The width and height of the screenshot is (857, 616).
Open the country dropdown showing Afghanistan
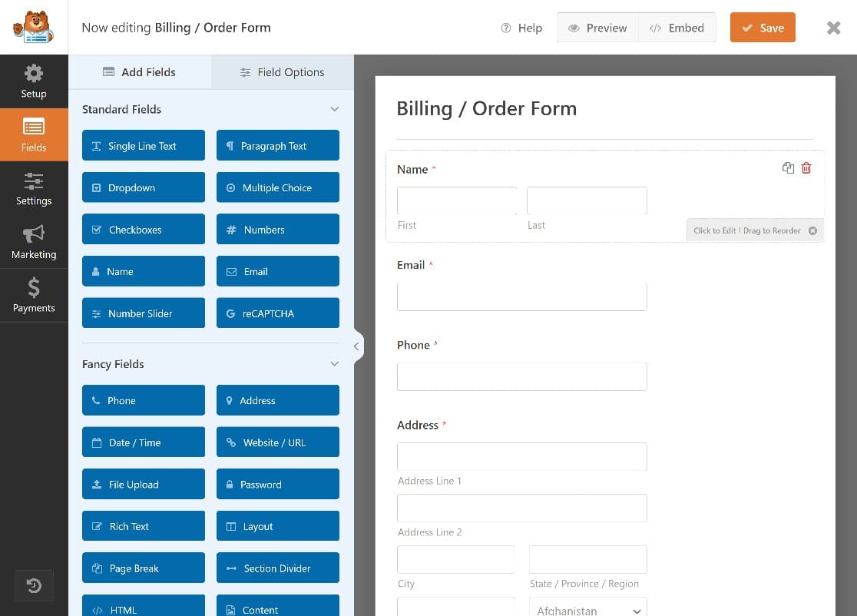(587, 609)
